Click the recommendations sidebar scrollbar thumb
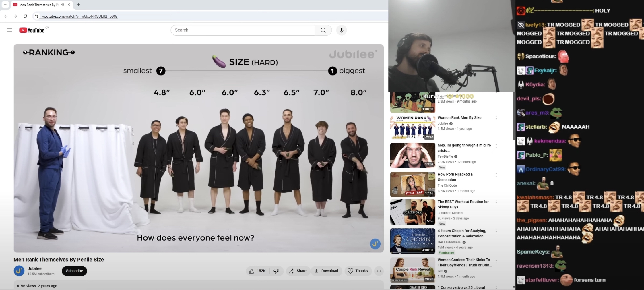644x290 pixels. click(514, 116)
